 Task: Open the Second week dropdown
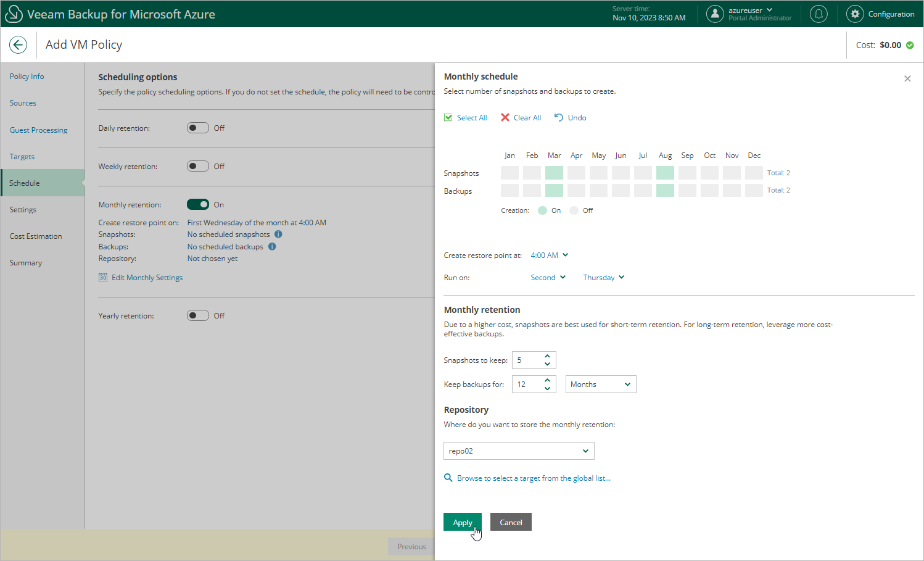tap(548, 277)
